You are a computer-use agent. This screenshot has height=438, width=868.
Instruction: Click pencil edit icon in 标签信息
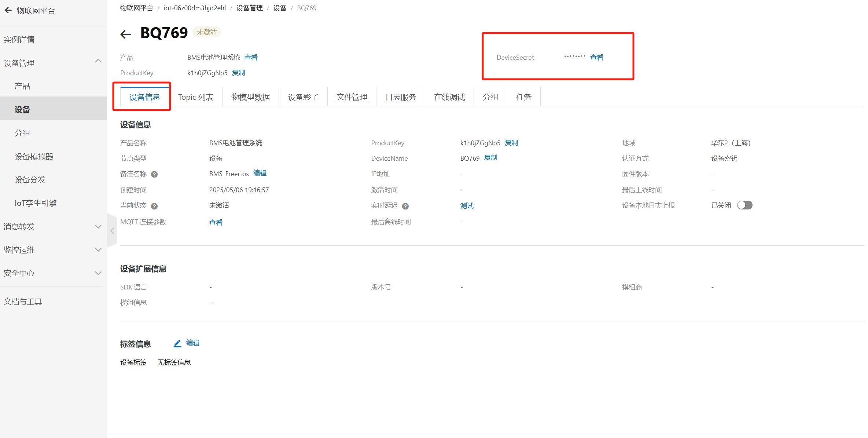pos(177,343)
